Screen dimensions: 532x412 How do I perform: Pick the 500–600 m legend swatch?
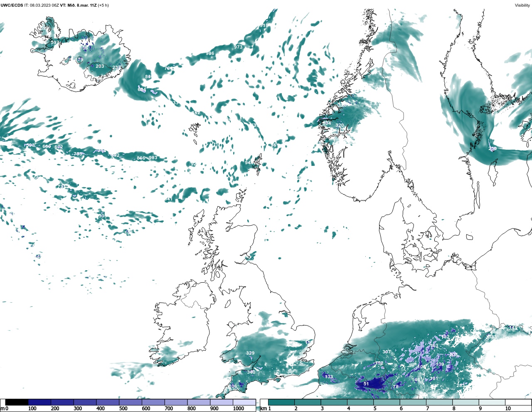pos(131,402)
